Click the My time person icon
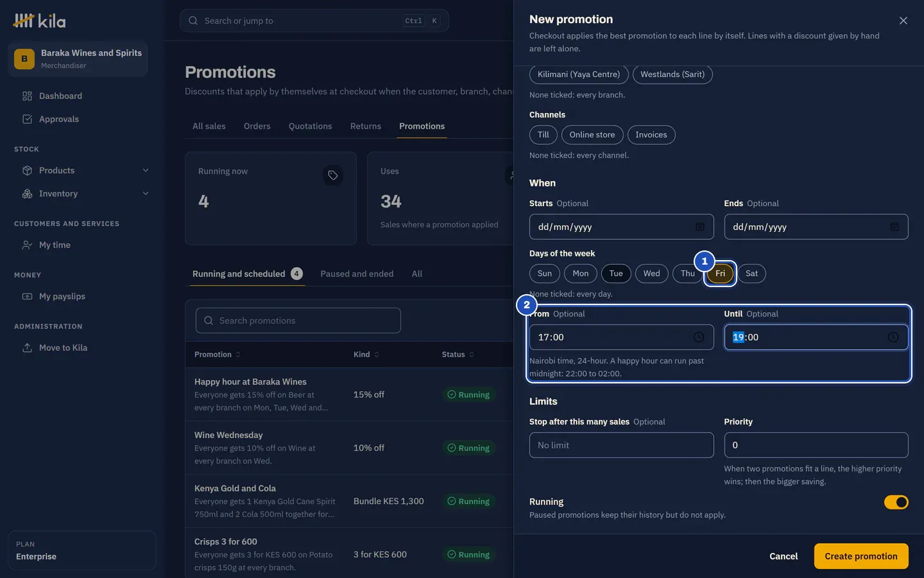Image resolution: width=924 pixels, height=578 pixels. (x=27, y=245)
